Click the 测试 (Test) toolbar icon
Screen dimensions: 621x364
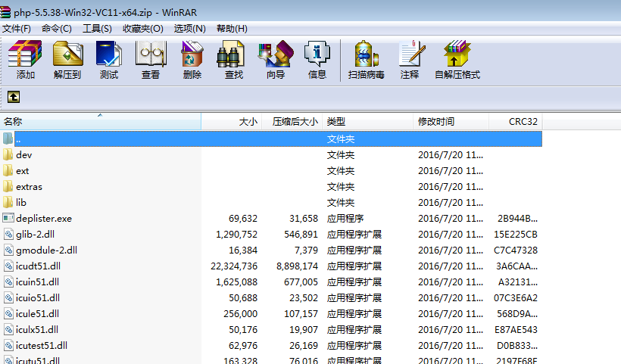coord(109,59)
